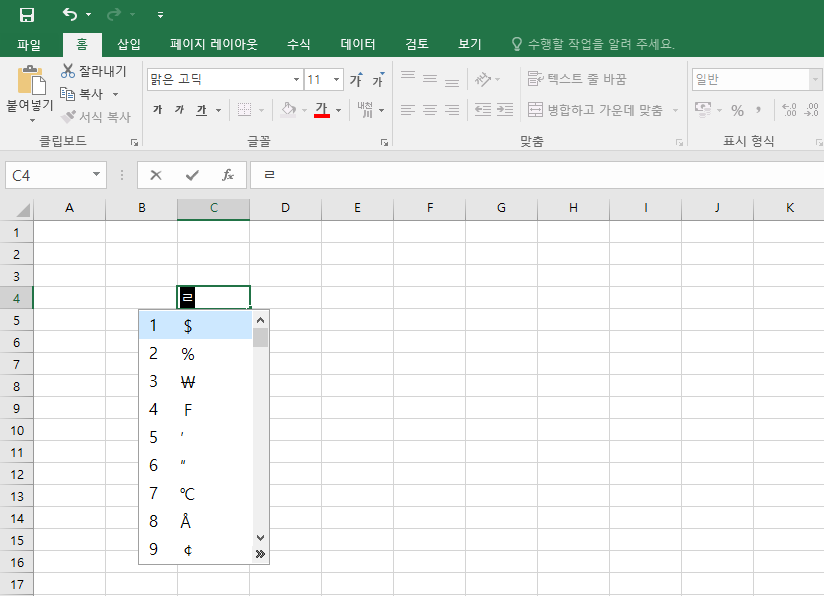Center text horizontally
Screen dimensions: 824x596
pyautogui.click(x=430, y=110)
